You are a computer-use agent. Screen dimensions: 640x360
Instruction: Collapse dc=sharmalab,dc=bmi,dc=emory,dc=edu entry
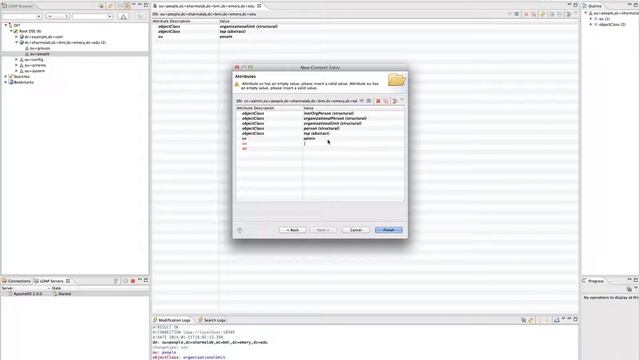[x=16, y=42]
